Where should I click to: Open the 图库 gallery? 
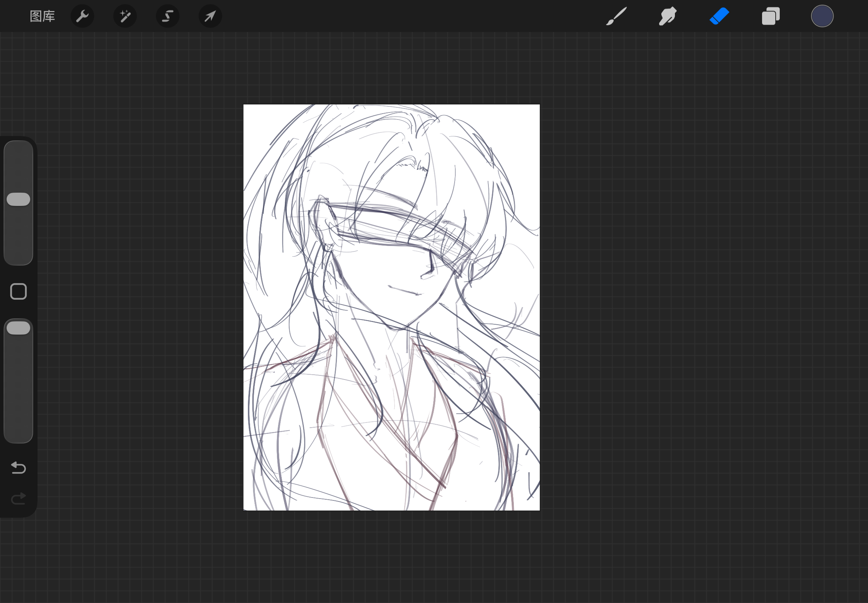(42, 16)
